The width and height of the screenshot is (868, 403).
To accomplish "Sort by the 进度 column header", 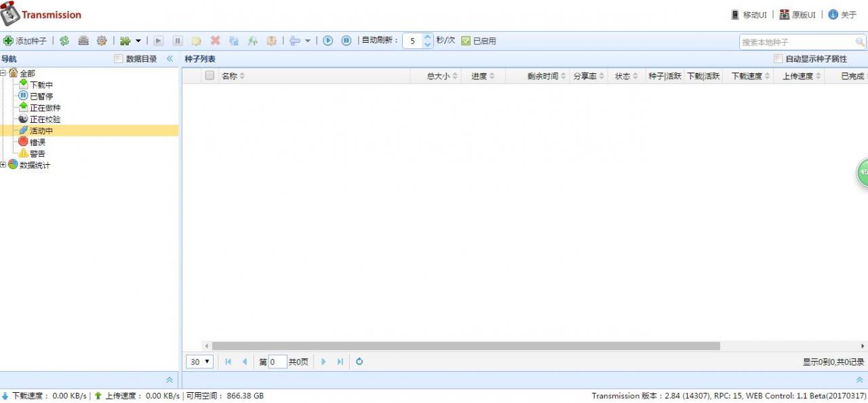I will (484, 76).
